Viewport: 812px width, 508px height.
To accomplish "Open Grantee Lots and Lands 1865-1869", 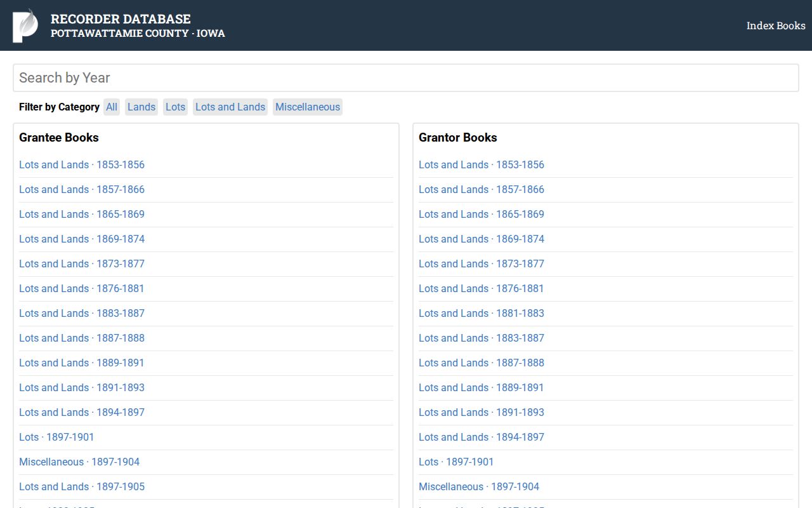I will point(82,214).
